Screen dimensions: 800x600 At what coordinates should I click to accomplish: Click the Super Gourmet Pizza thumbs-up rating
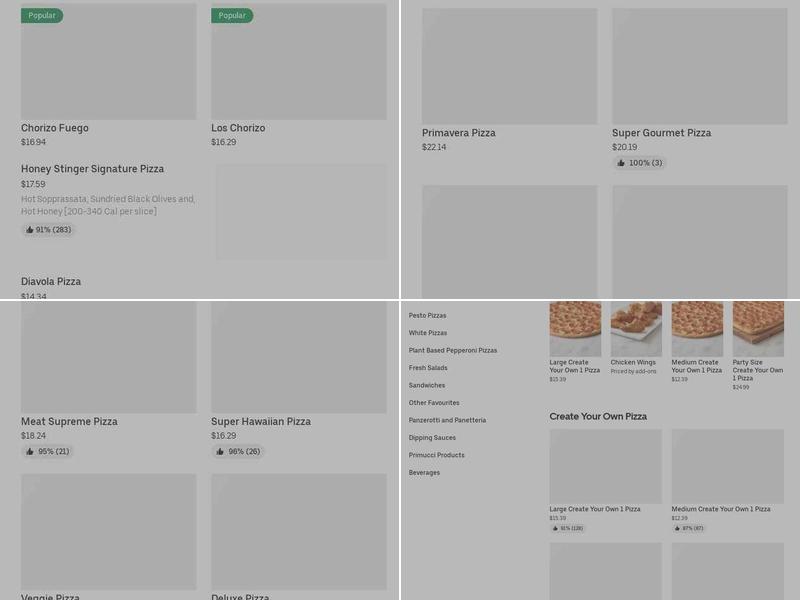(621, 163)
